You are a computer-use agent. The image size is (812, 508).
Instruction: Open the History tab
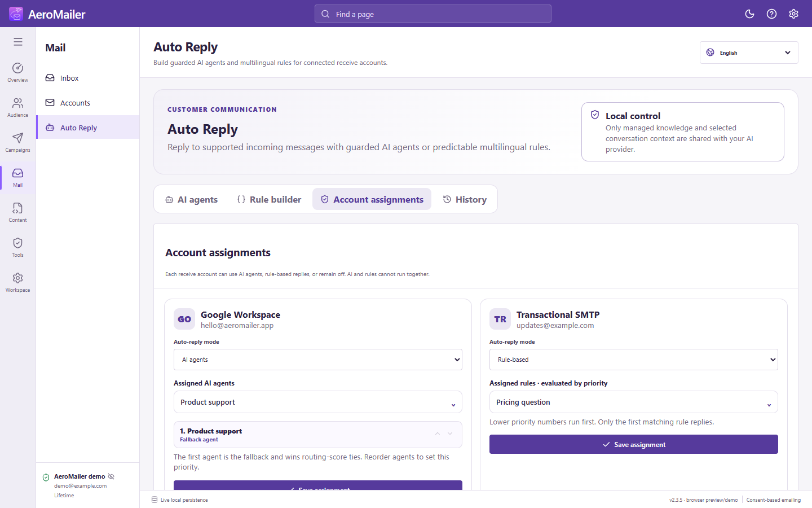point(465,199)
